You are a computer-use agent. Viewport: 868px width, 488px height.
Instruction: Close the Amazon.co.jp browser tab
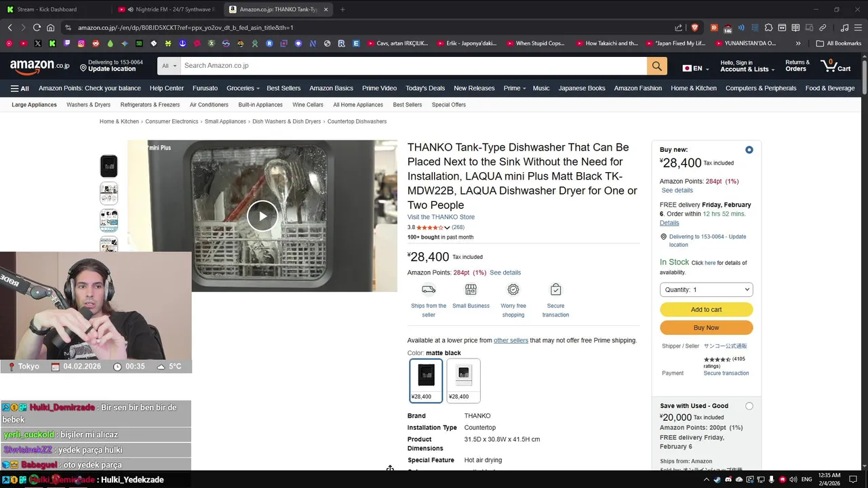click(x=325, y=9)
